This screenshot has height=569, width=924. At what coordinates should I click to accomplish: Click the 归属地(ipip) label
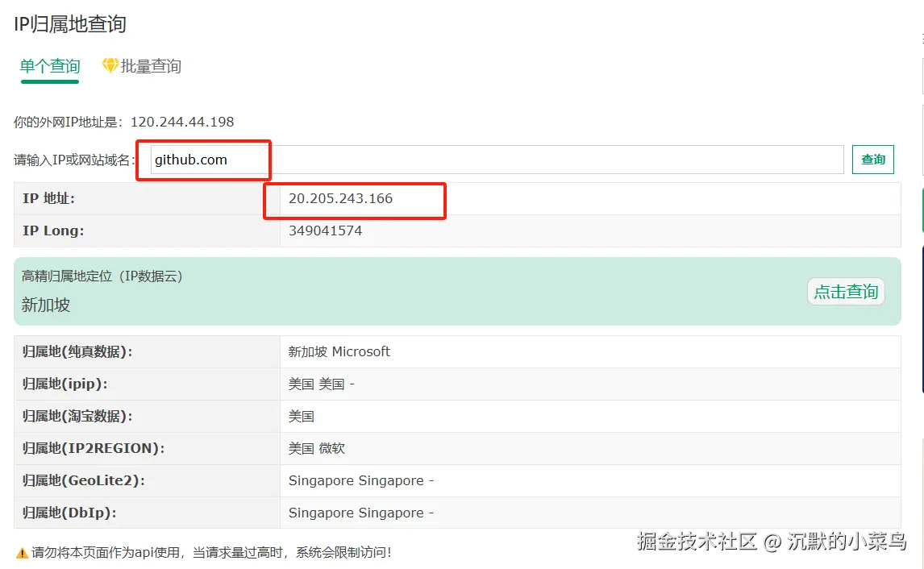(65, 384)
